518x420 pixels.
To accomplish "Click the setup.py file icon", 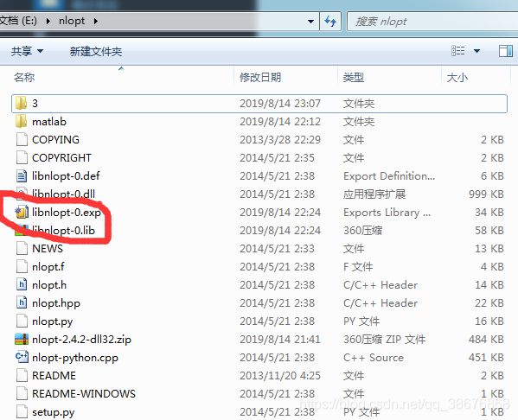I will coord(22,412).
